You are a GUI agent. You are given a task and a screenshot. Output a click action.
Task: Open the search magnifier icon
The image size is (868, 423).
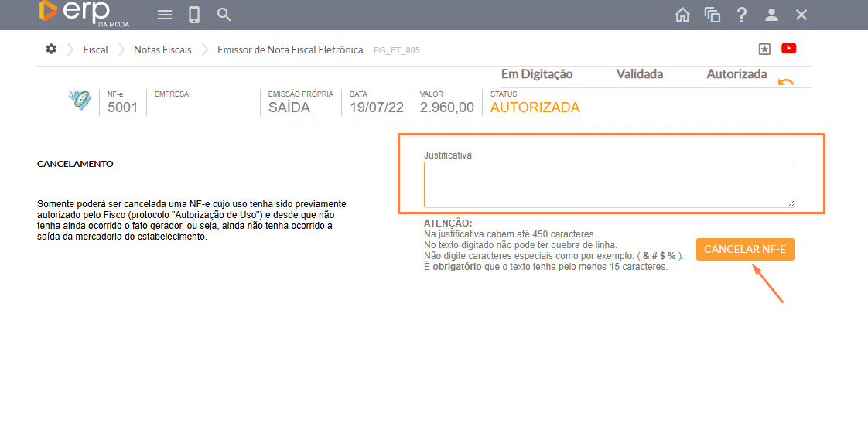pyautogui.click(x=224, y=15)
